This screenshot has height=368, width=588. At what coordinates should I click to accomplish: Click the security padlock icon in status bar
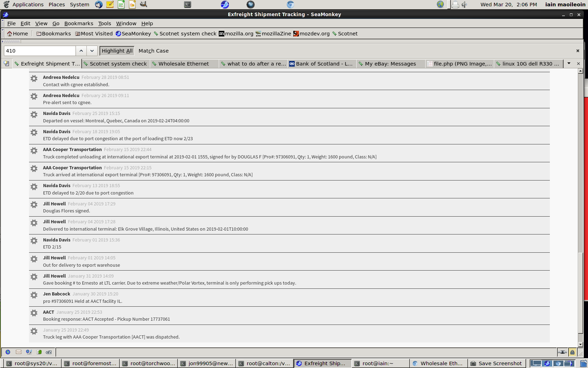pyautogui.click(x=572, y=352)
